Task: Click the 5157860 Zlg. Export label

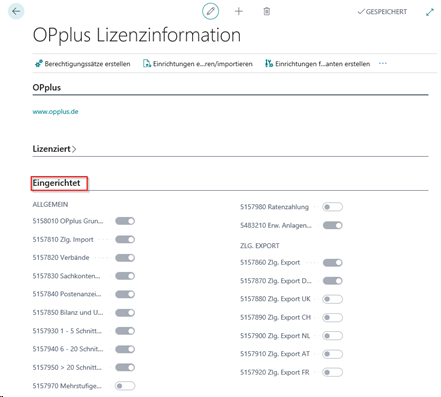Action: tap(270, 263)
